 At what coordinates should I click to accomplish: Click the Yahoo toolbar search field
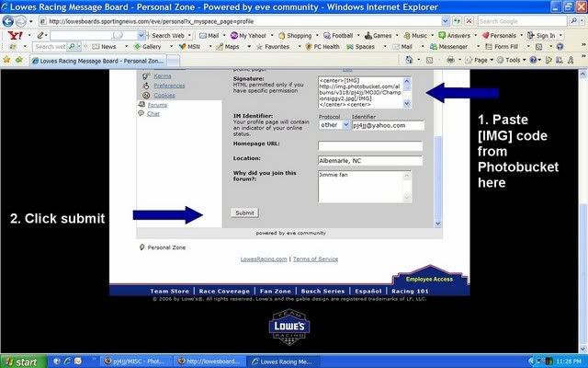[94, 36]
